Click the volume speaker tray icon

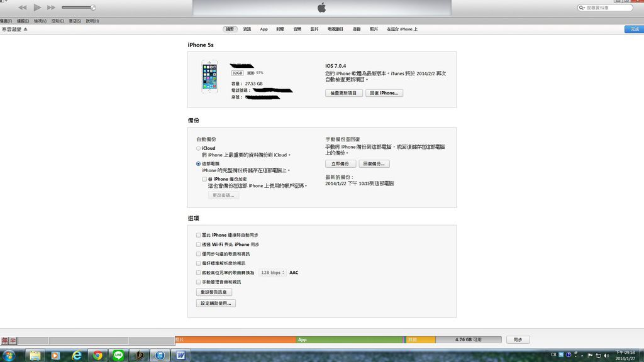coord(606,356)
